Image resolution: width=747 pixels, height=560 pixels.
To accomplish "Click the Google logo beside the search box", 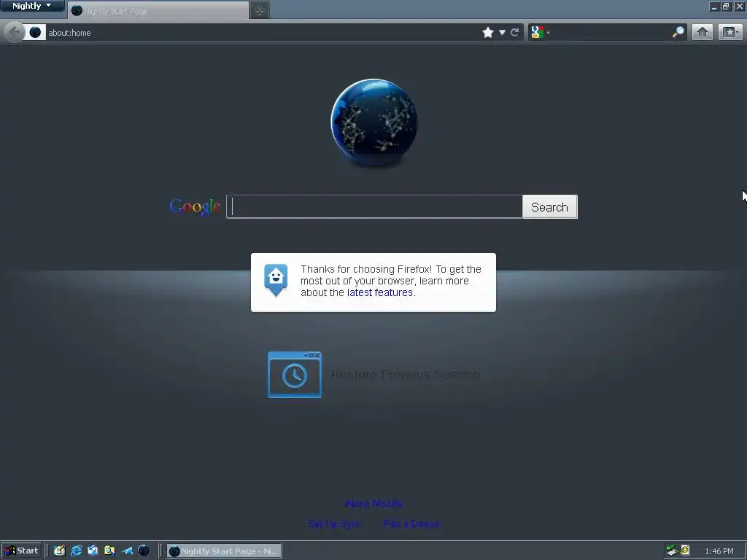I will pyautogui.click(x=195, y=206).
